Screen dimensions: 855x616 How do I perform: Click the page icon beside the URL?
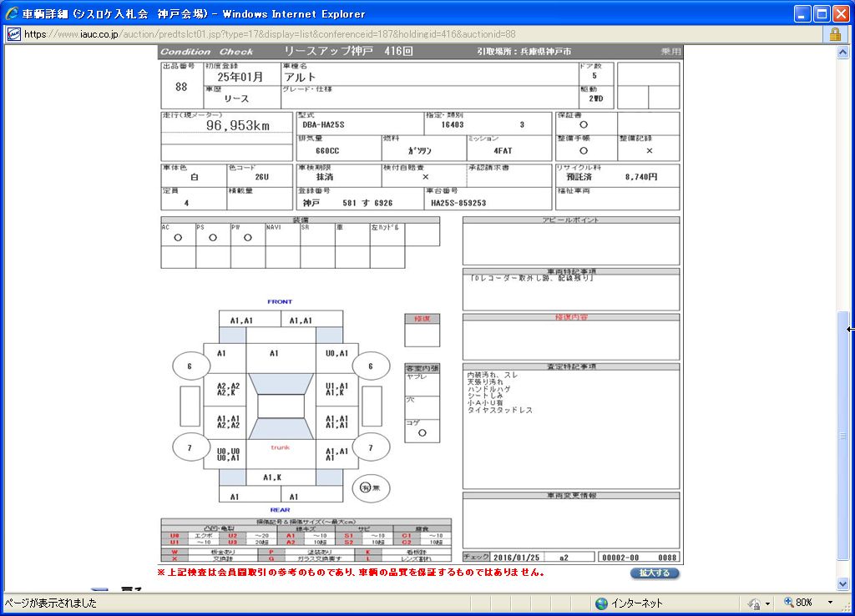13,34
